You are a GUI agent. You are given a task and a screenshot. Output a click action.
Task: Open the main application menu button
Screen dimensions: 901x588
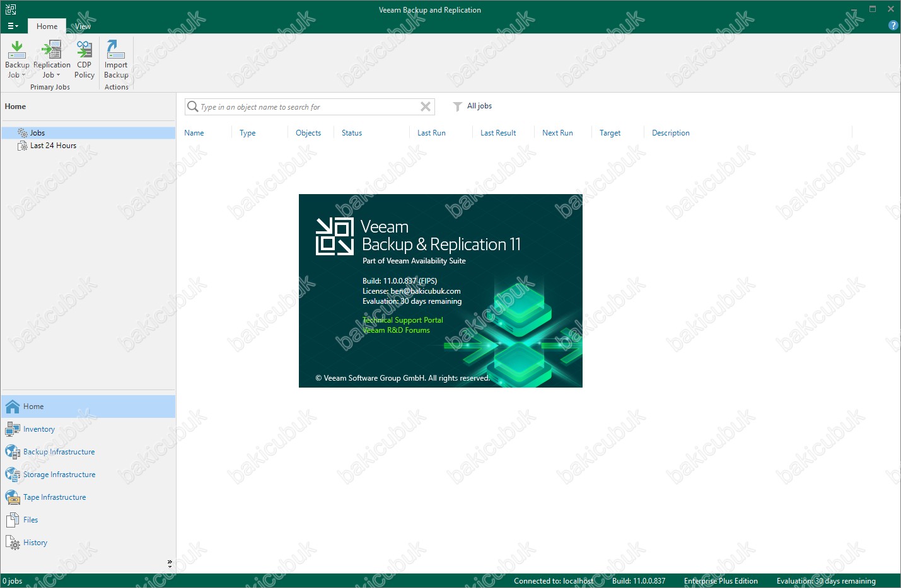point(13,26)
